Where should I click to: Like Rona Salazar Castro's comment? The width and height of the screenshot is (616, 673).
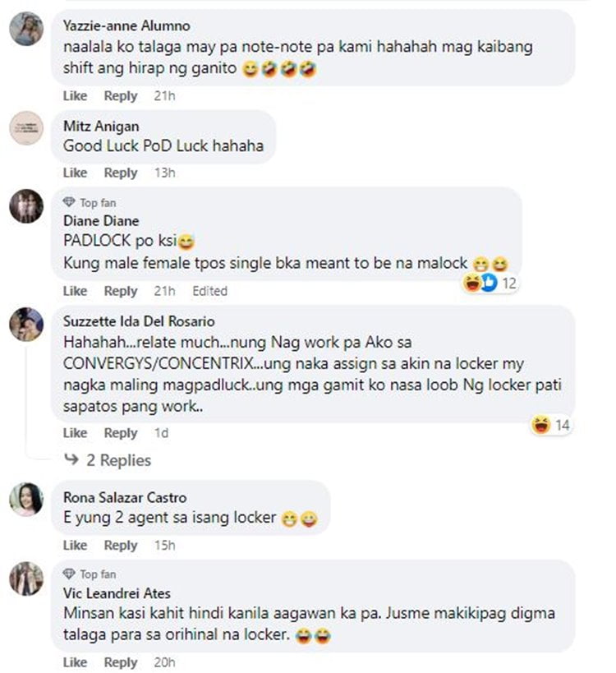75,545
